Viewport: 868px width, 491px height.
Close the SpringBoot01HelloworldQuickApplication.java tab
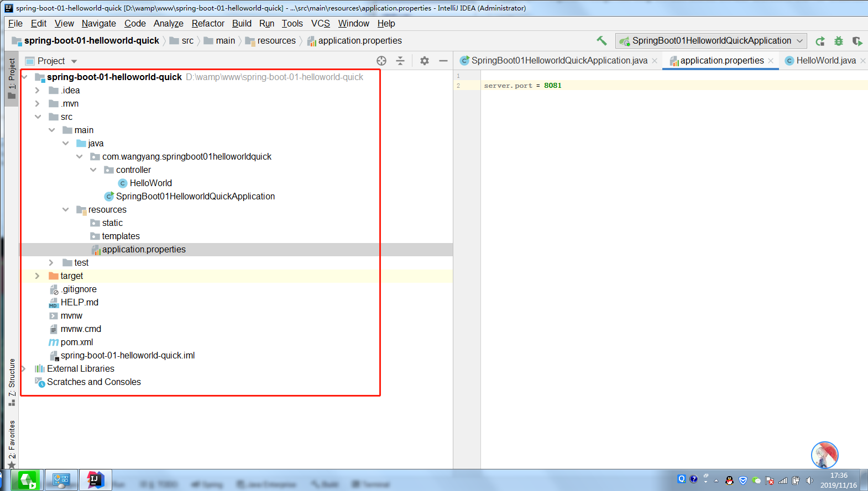point(655,61)
